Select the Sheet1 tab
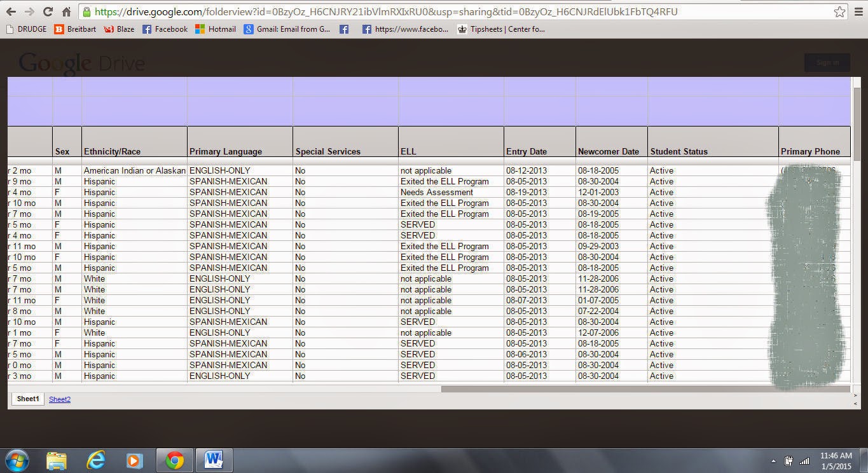The image size is (868, 473). 28,399
